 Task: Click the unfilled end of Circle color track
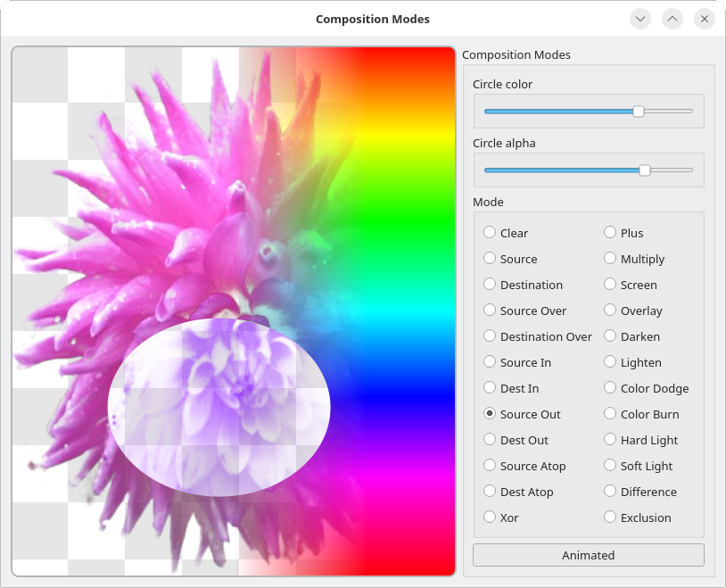669,112
